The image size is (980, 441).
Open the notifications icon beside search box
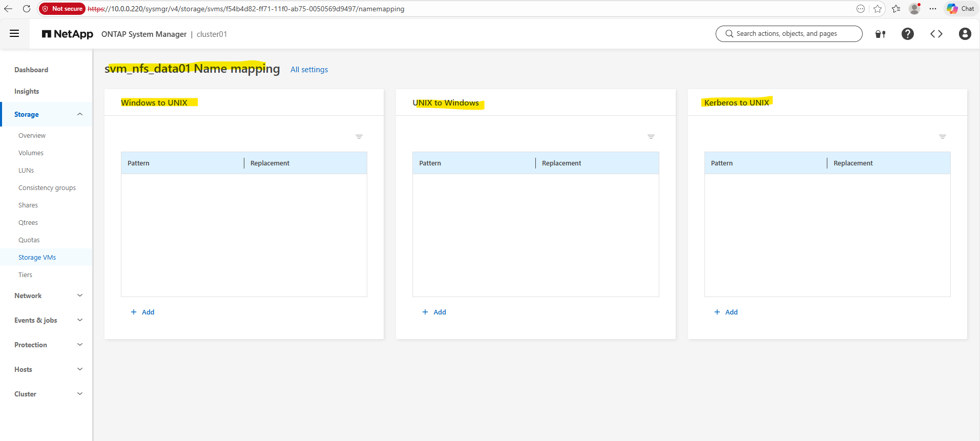880,34
